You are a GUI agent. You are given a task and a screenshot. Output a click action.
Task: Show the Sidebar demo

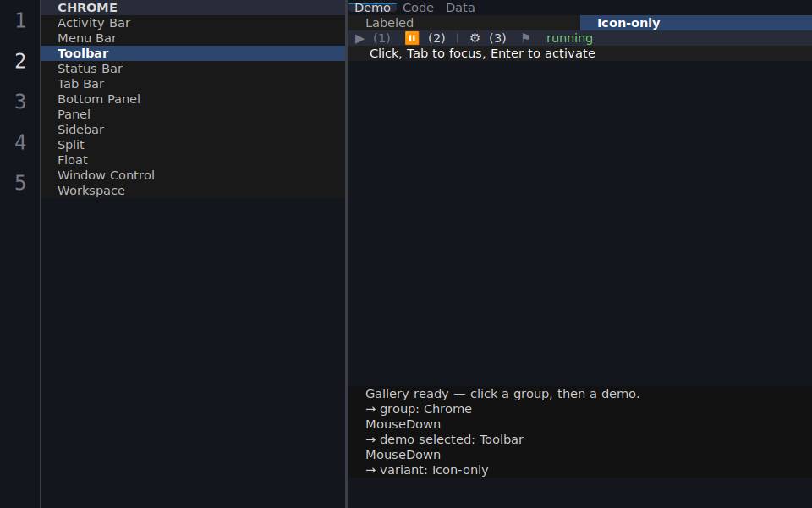(x=193, y=130)
